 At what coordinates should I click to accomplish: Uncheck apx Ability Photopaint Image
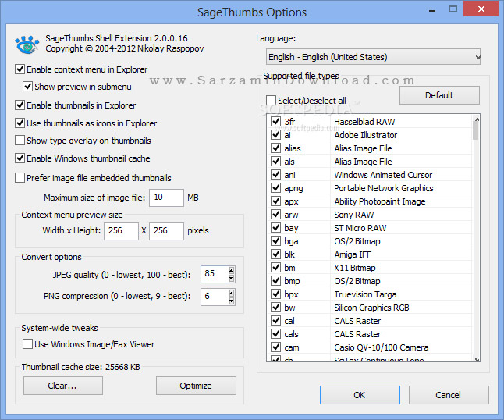(x=275, y=201)
